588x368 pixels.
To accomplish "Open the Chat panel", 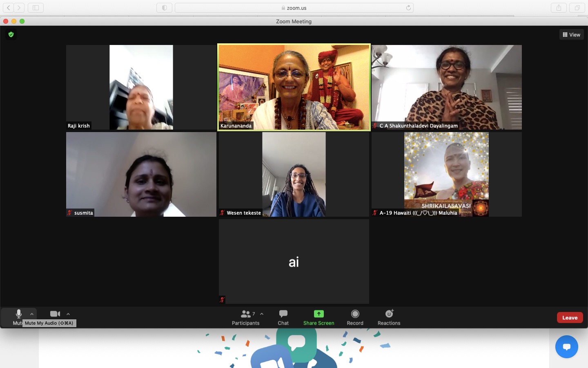I will click(x=283, y=317).
